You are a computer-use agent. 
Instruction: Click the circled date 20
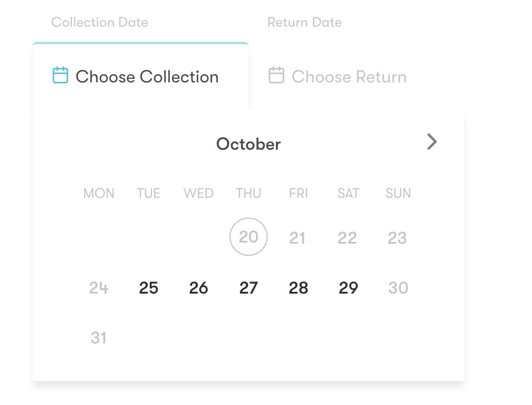tap(249, 237)
